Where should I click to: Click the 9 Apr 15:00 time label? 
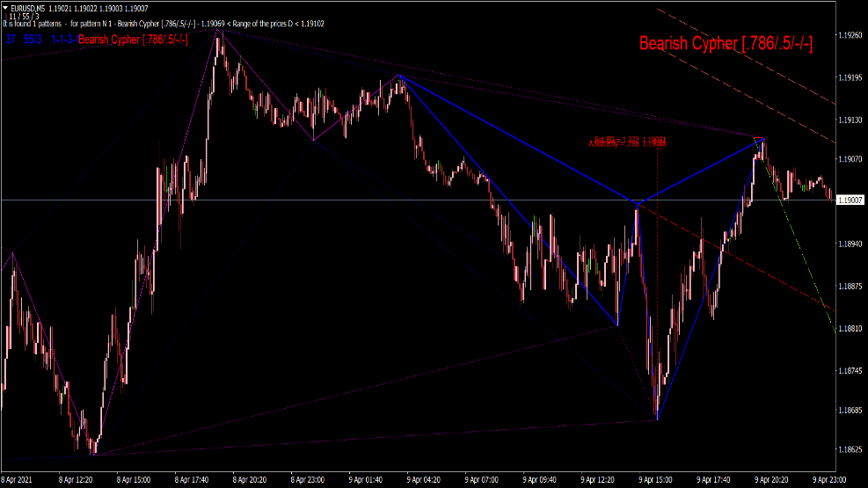pyautogui.click(x=656, y=480)
